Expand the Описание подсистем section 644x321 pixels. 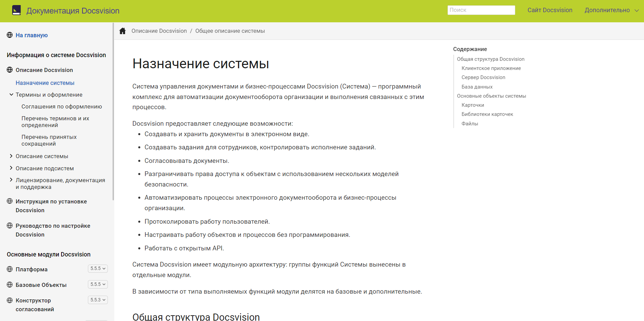[11, 168]
